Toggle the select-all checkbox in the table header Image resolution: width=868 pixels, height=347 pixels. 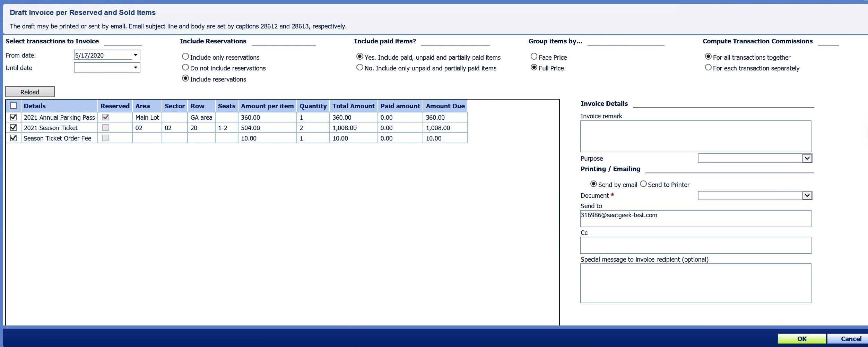coord(13,106)
